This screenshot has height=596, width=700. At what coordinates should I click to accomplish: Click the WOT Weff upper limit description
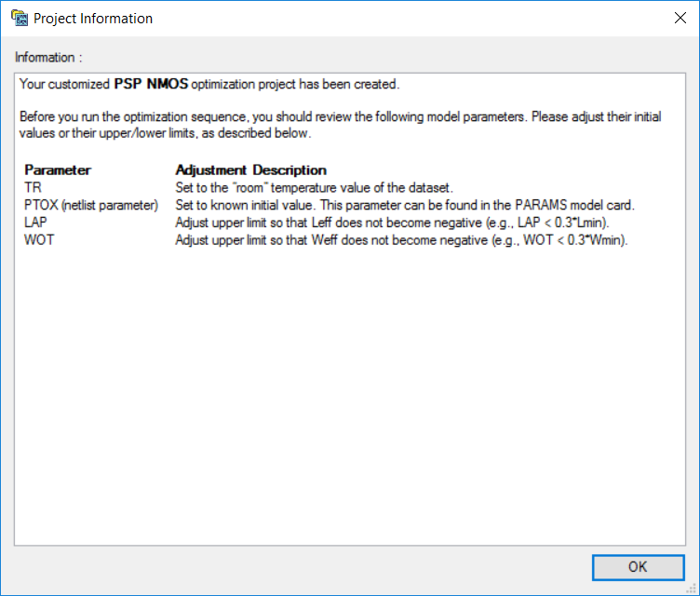401,240
